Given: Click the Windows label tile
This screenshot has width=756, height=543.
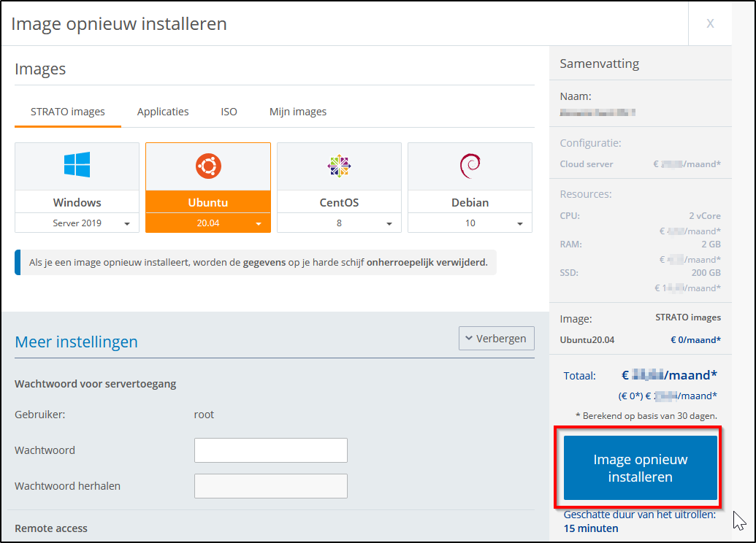Looking at the screenshot, I should click(77, 202).
